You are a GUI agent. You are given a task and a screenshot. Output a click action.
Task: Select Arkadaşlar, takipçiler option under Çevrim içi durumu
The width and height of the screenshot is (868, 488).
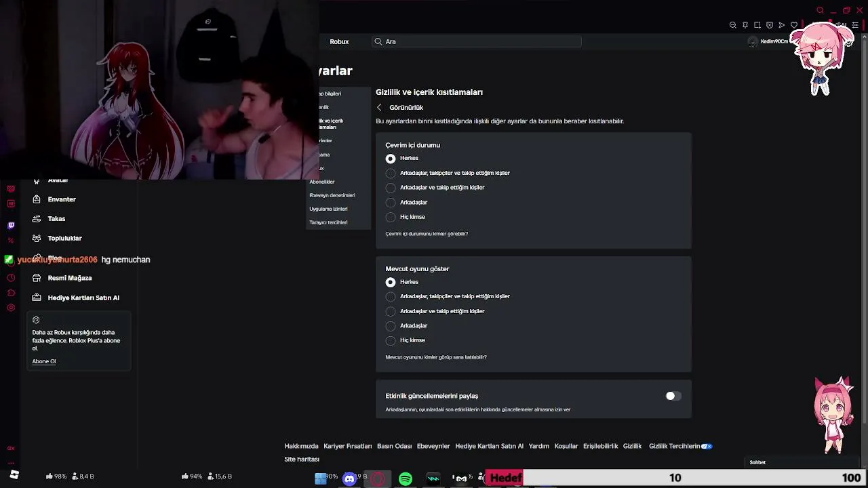click(391, 173)
